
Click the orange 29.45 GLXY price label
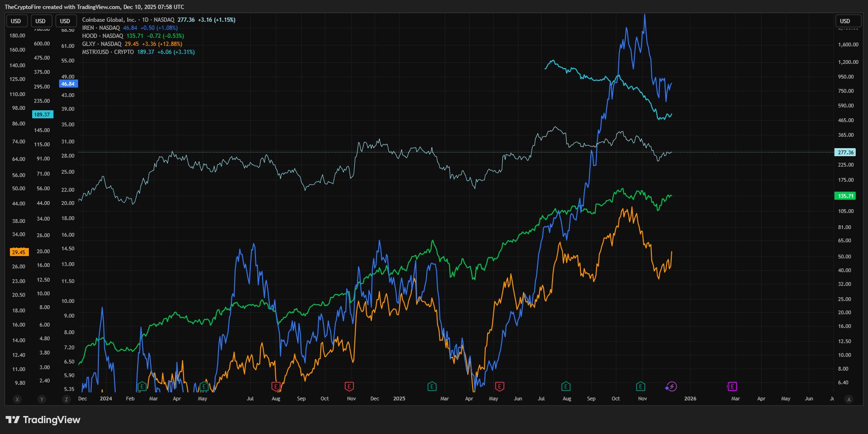(x=18, y=252)
